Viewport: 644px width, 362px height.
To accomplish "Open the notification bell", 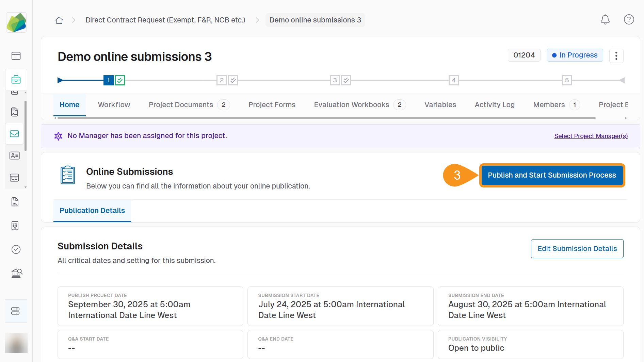I will click(605, 20).
